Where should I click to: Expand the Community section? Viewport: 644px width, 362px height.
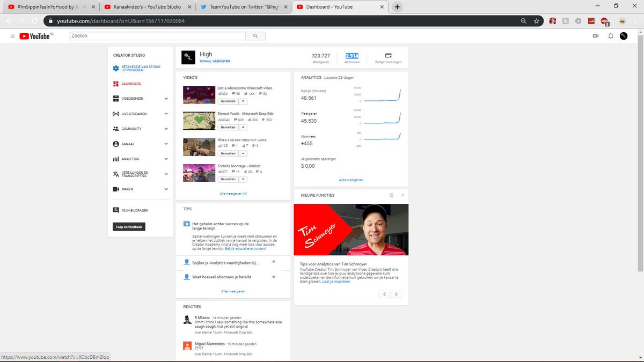pyautogui.click(x=166, y=129)
